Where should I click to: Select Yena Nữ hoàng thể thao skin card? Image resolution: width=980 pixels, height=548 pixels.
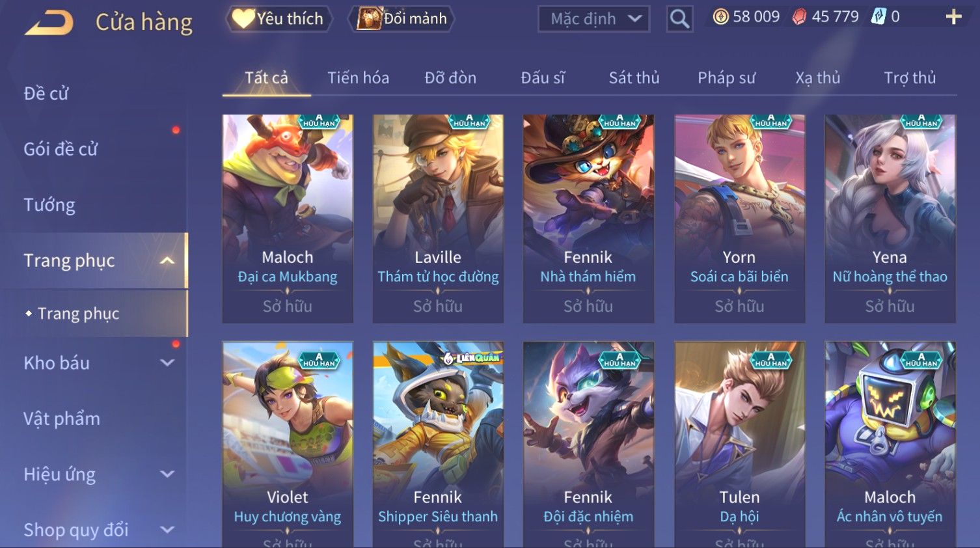[x=890, y=219]
